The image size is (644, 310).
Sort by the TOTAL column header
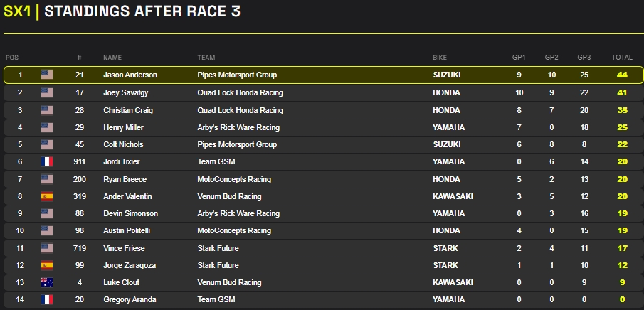621,58
